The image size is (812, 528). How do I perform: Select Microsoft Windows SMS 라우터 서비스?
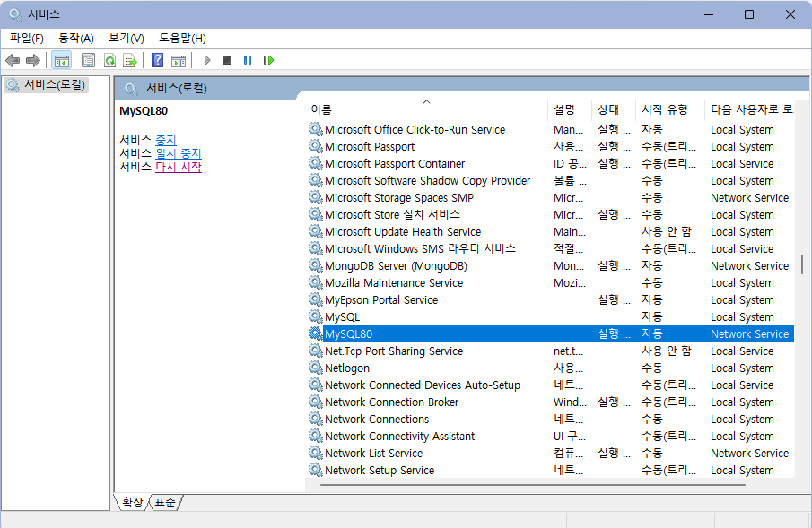[x=551, y=248]
